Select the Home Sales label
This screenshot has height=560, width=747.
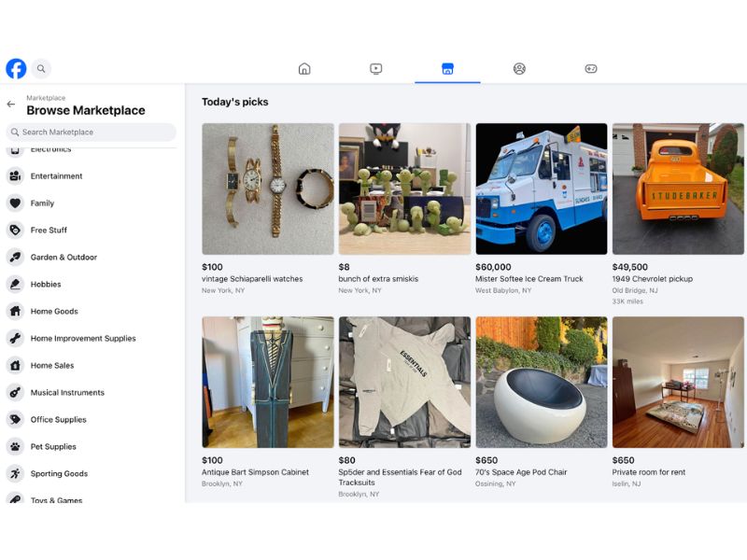point(52,366)
